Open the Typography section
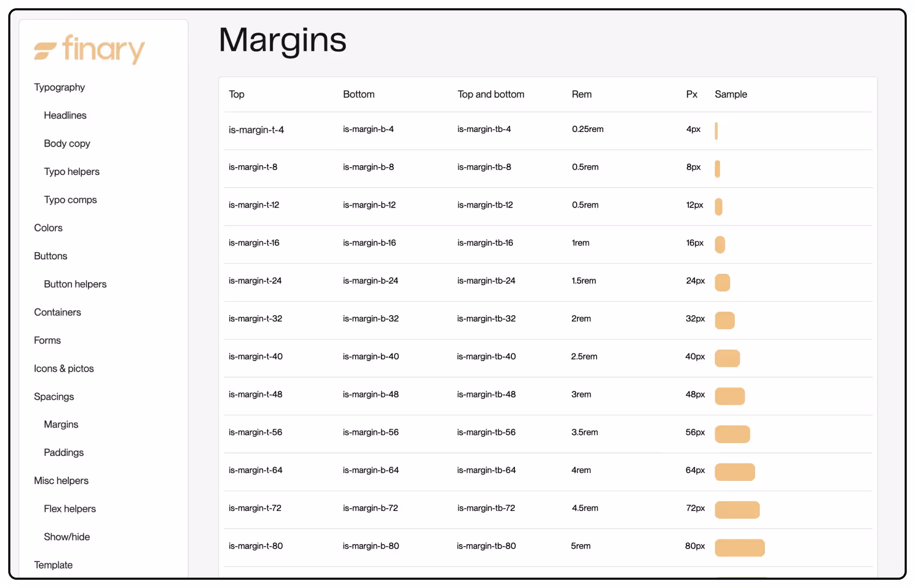915x588 pixels. [x=59, y=87]
